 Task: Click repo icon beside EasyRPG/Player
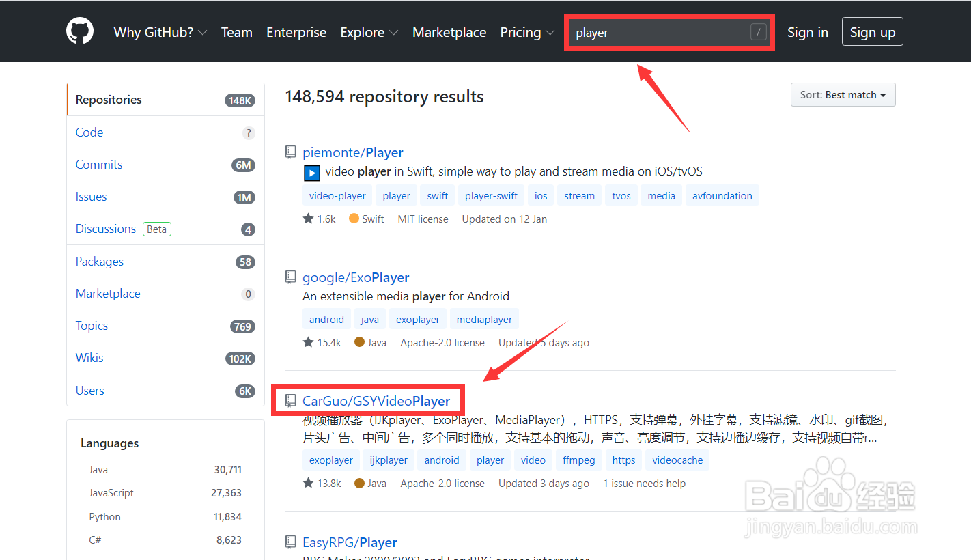point(291,542)
